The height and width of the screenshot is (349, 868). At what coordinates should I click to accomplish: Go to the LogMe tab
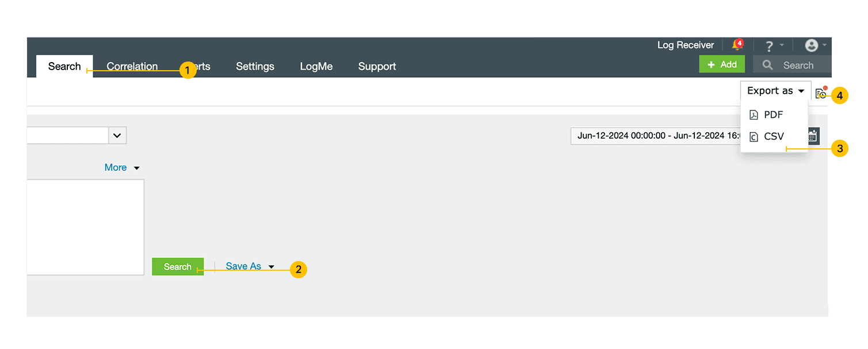[316, 67]
